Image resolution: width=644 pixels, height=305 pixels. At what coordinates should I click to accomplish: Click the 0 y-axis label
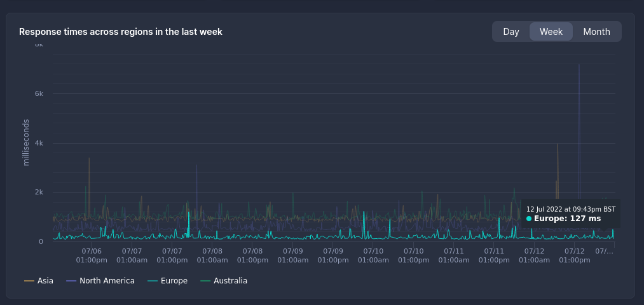pyautogui.click(x=41, y=241)
